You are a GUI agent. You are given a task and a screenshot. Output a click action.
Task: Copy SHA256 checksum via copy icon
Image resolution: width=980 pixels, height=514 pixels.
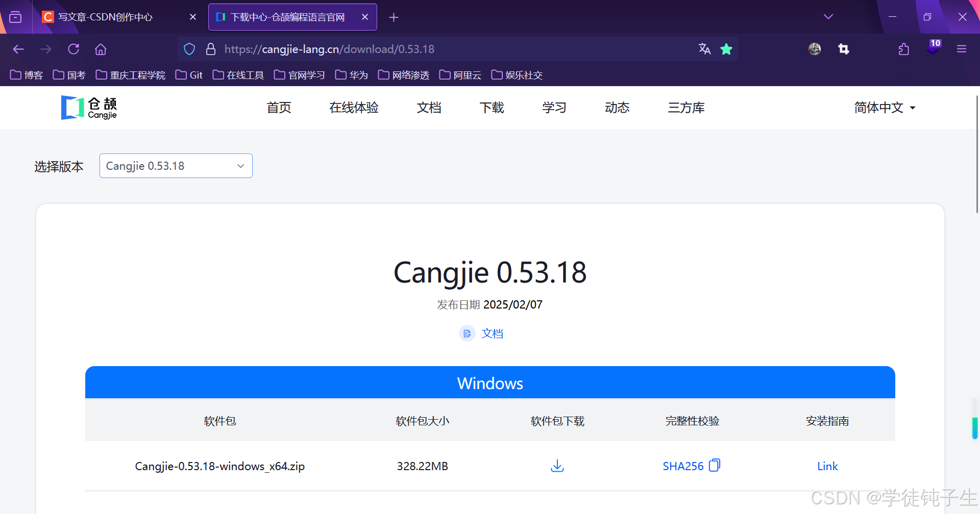pyautogui.click(x=715, y=465)
